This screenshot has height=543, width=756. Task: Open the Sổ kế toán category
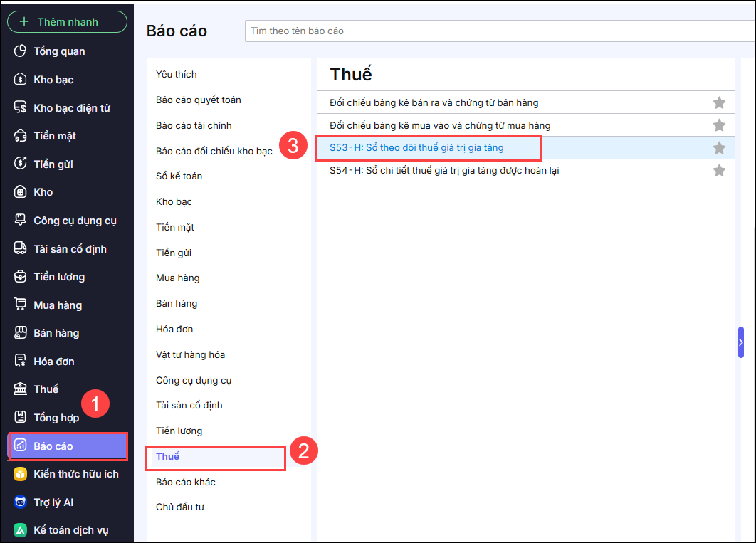179,176
